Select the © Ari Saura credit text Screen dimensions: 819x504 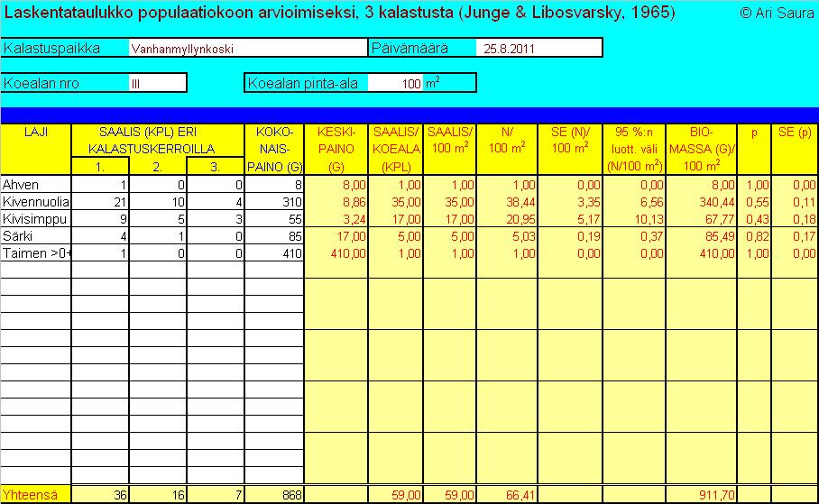(778, 13)
